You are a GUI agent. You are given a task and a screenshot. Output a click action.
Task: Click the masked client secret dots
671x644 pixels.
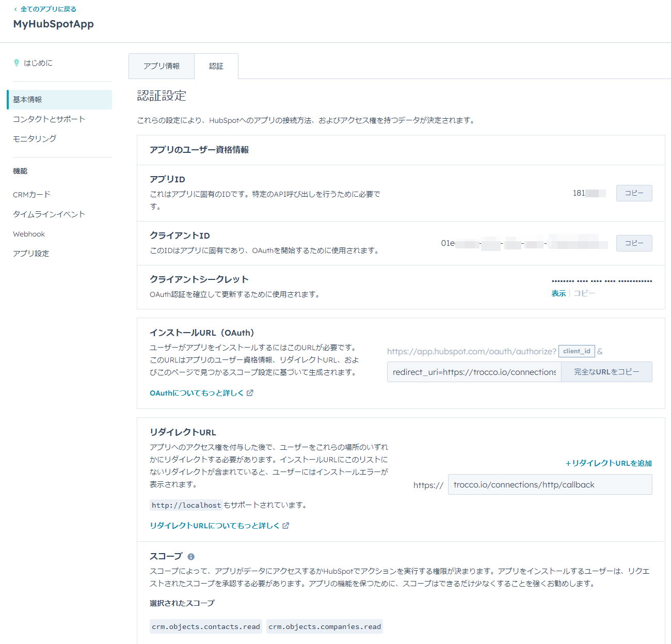(602, 281)
